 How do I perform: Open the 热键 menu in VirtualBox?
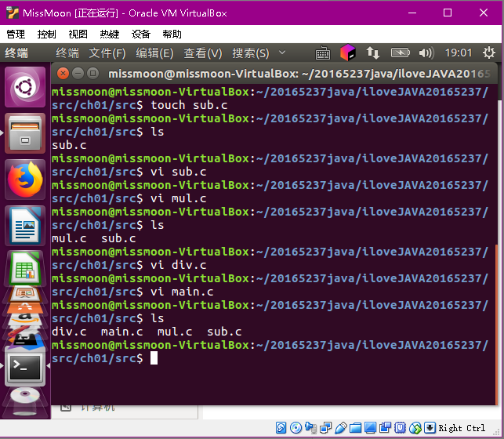(109, 34)
